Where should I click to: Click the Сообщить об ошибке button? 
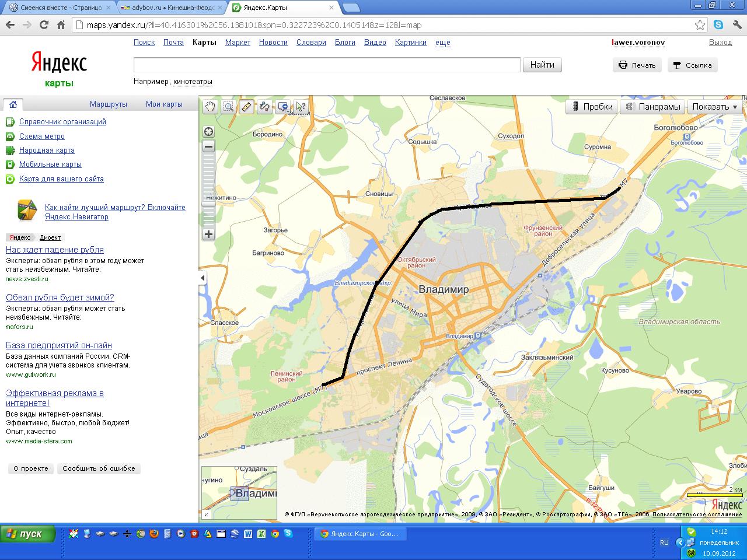(x=99, y=468)
